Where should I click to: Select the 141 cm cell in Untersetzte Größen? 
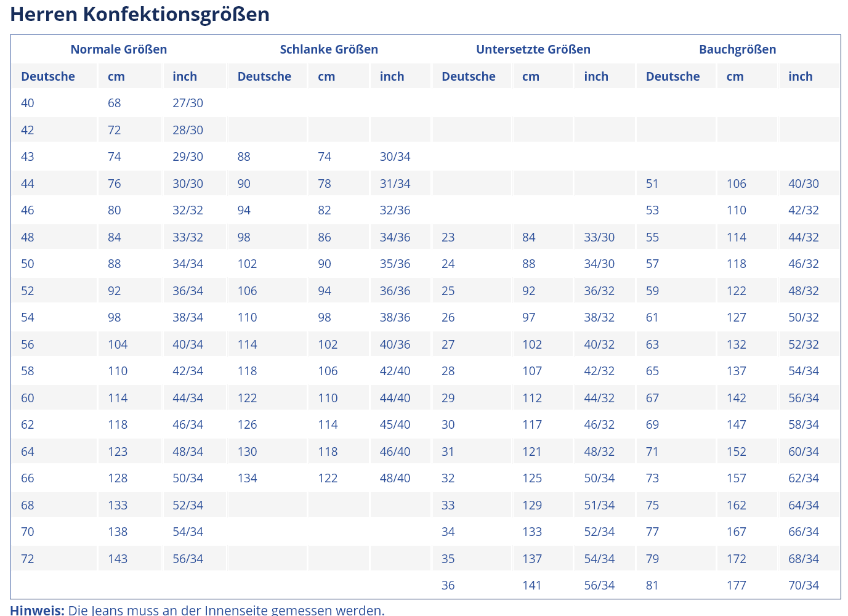pyautogui.click(x=532, y=585)
